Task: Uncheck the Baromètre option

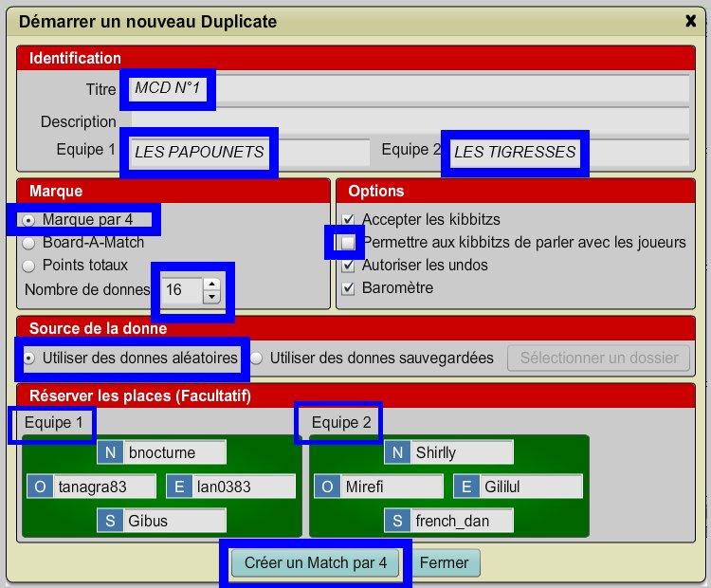Action: coord(348,287)
